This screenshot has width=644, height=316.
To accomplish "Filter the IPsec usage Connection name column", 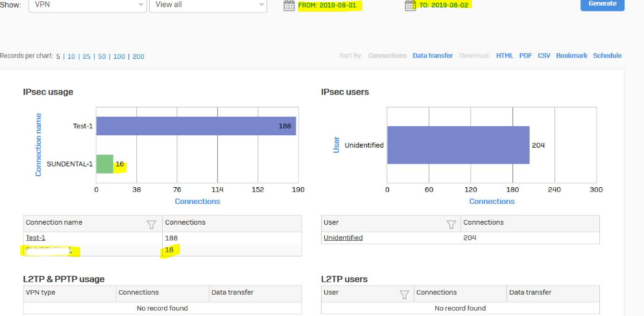I will [152, 224].
